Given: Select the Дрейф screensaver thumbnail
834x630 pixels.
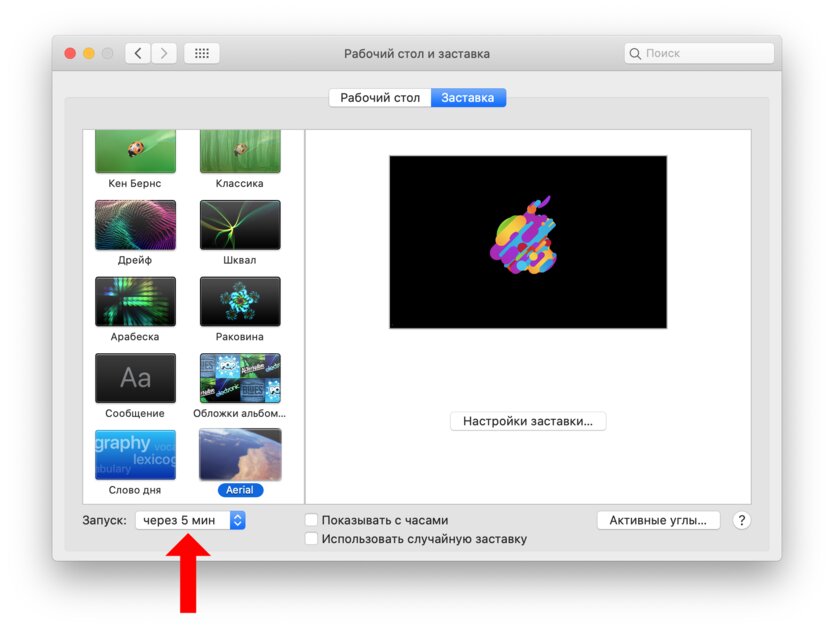Looking at the screenshot, I should pyautogui.click(x=135, y=225).
